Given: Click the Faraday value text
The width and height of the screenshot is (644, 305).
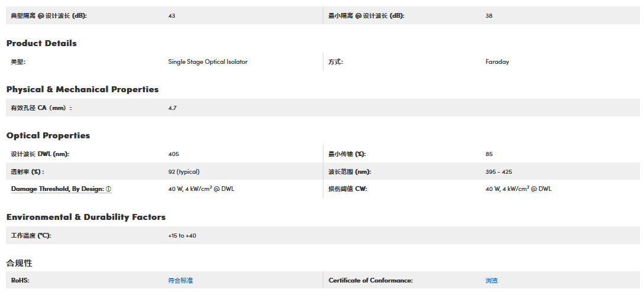Looking at the screenshot, I should 497,62.
